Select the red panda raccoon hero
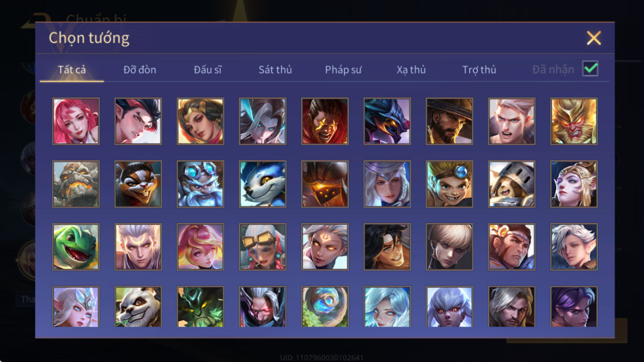644x362 pixels. 138,184
